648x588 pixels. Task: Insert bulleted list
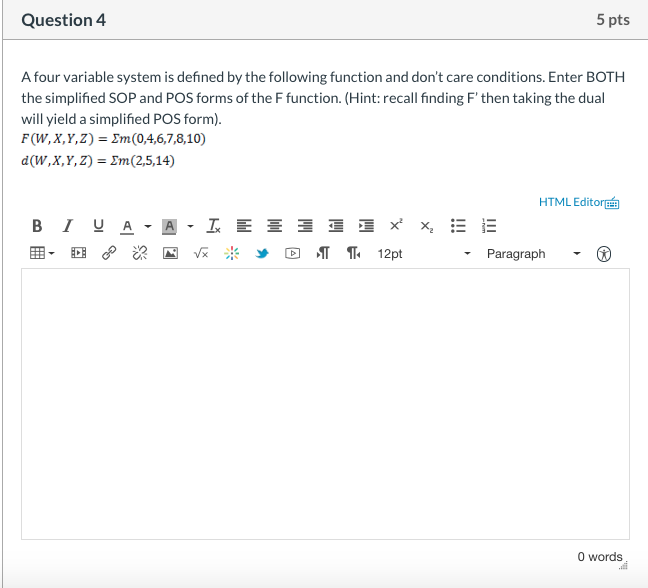tap(458, 226)
